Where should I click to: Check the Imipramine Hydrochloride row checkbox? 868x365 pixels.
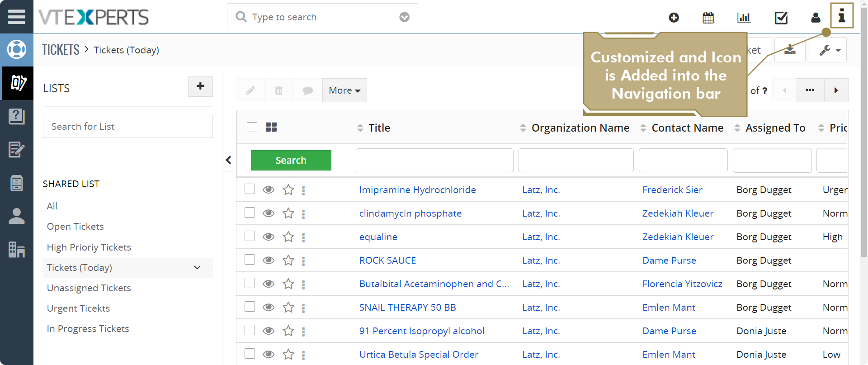click(x=250, y=189)
